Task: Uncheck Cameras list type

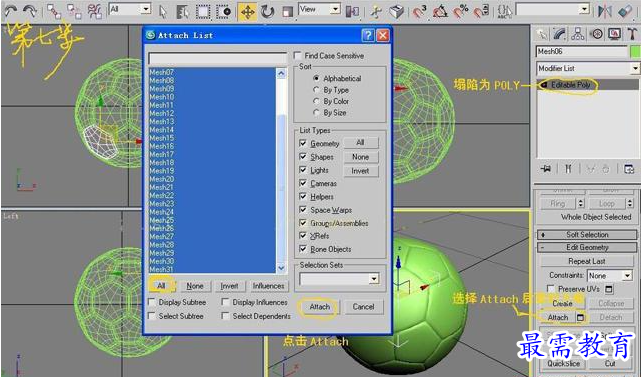Action: 303,183
